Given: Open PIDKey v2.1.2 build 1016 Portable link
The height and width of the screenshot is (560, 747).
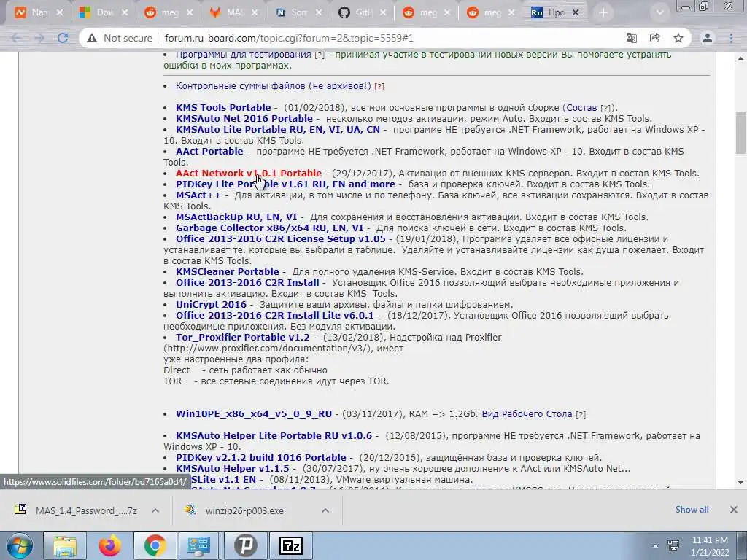Looking at the screenshot, I should pos(260,458).
